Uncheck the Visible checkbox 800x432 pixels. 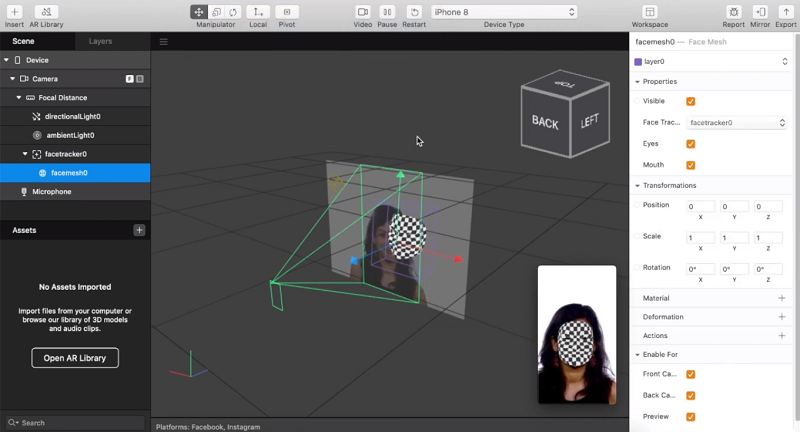coord(691,102)
